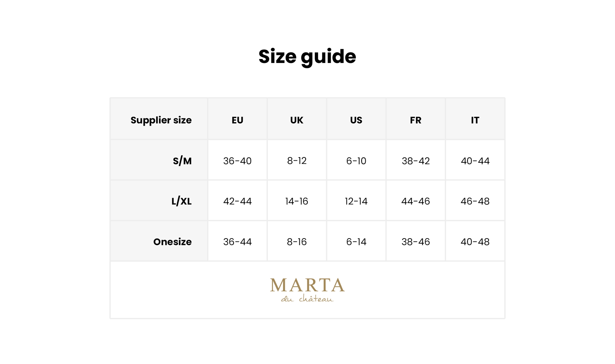Click the Size guide heading
The width and height of the screenshot is (615, 364).
click(x=307, y=57)
